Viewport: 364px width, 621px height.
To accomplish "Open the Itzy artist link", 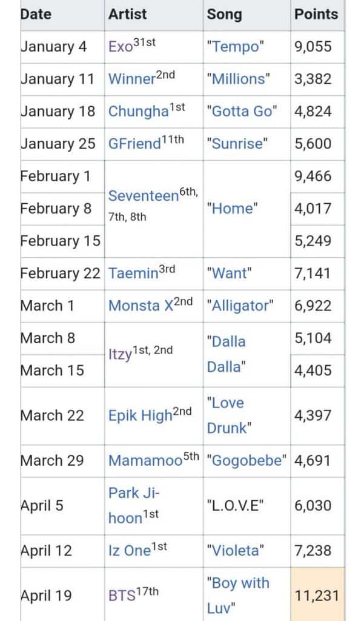I will pyautogui.click(x=120, y=354).
